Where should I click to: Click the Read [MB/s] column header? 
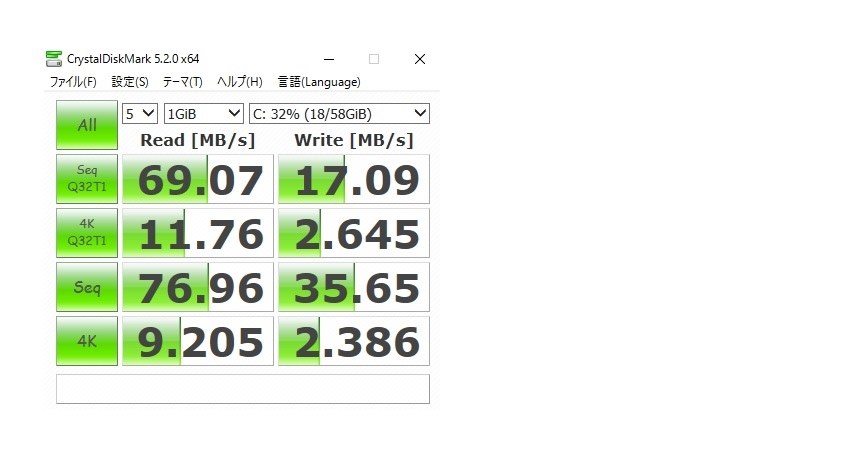pos(197,140)
